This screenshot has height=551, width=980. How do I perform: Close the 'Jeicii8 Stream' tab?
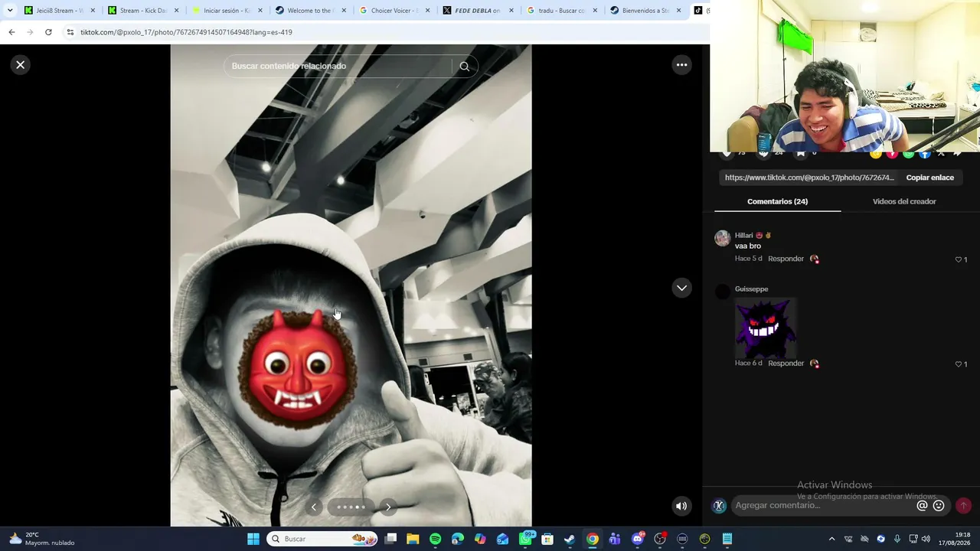coord(92,11)
